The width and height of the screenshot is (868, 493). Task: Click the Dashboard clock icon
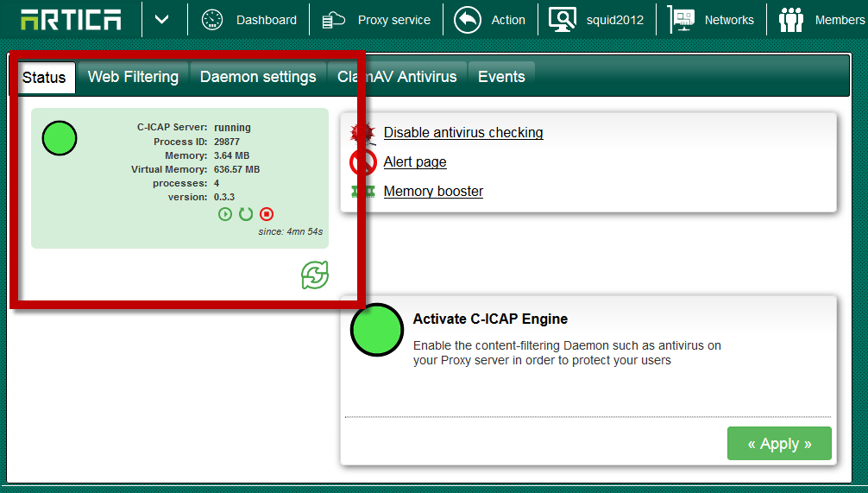point(212,20)
